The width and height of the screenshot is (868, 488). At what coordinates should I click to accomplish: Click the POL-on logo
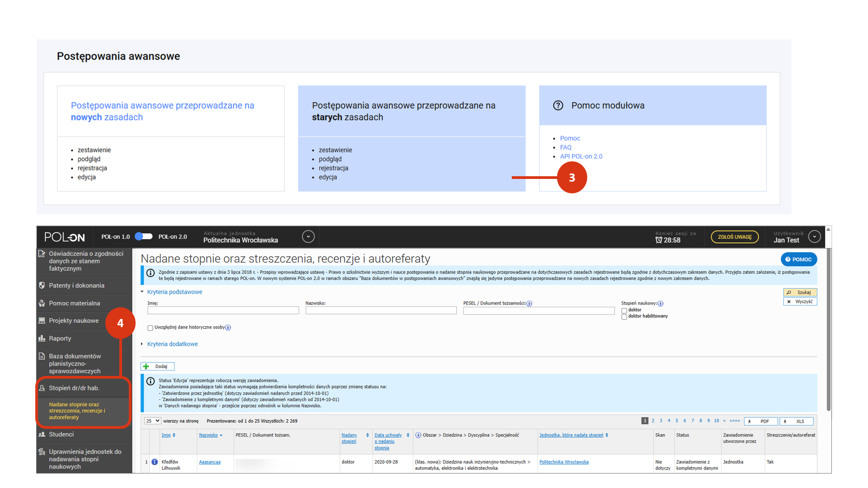tap(64, 237)
